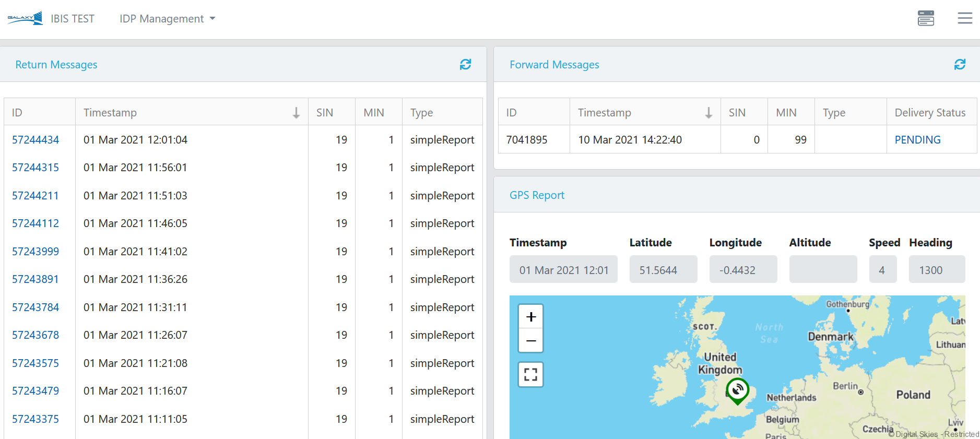Screen dimensions: 980x439
Task: Open return message 57243999
Action: click(36, 252)
